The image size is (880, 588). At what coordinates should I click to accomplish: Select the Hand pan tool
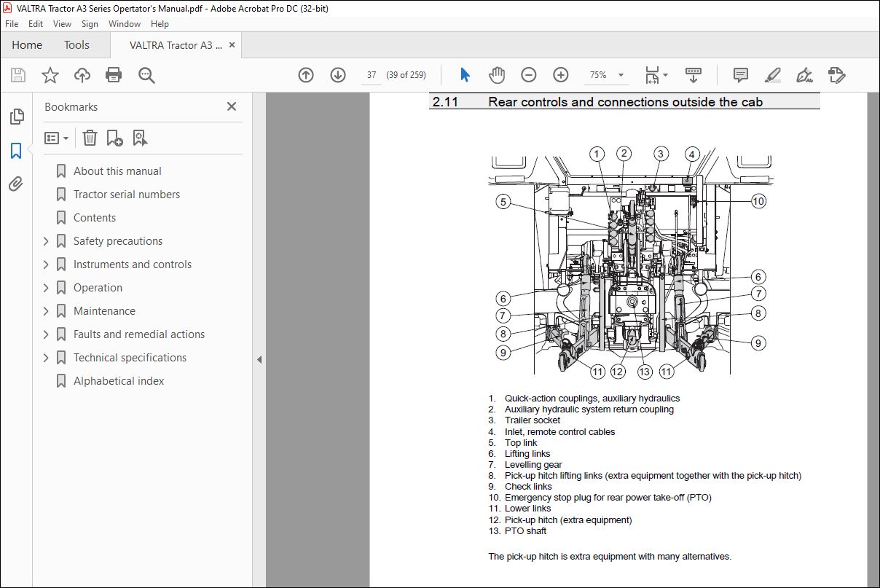click(496, 75)
